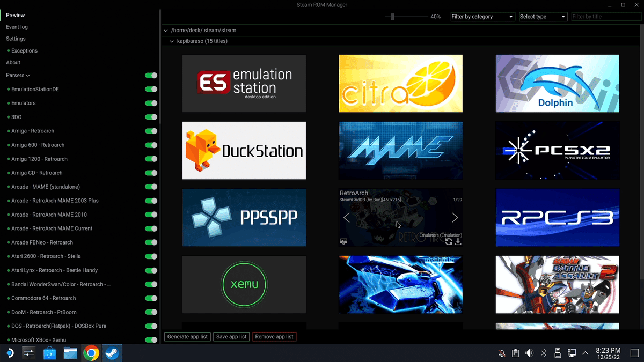Refresh images on the RetroArch card

(449, 242)
